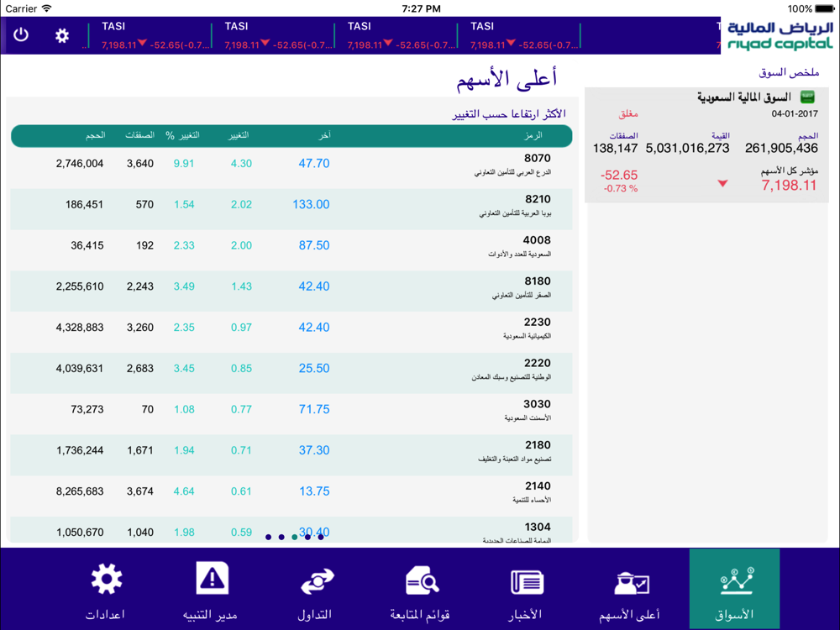840x630 pixels.
Task: Tap volume 4,328,883
Action: [x=80, y=328]
